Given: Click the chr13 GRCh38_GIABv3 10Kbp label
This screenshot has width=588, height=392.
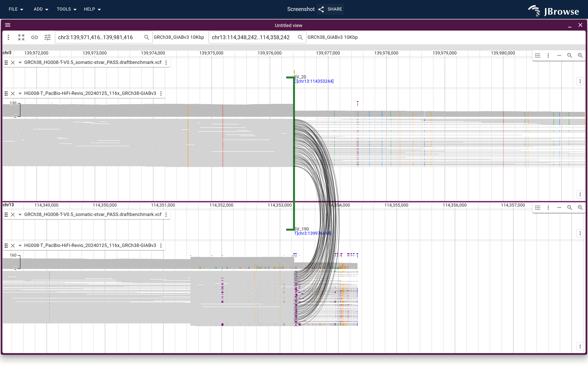Looking at the screenshot, I should click(x=332, y=37).
